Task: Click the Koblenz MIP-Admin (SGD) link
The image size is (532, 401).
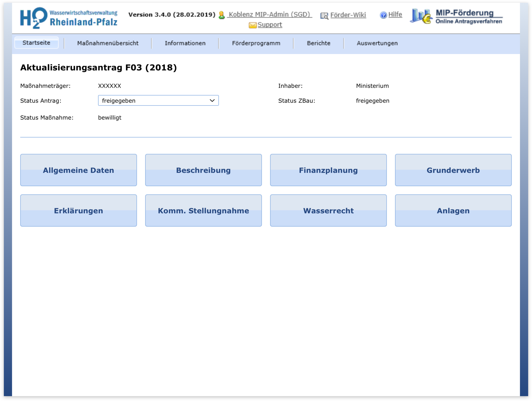Action: click(269, 14)
